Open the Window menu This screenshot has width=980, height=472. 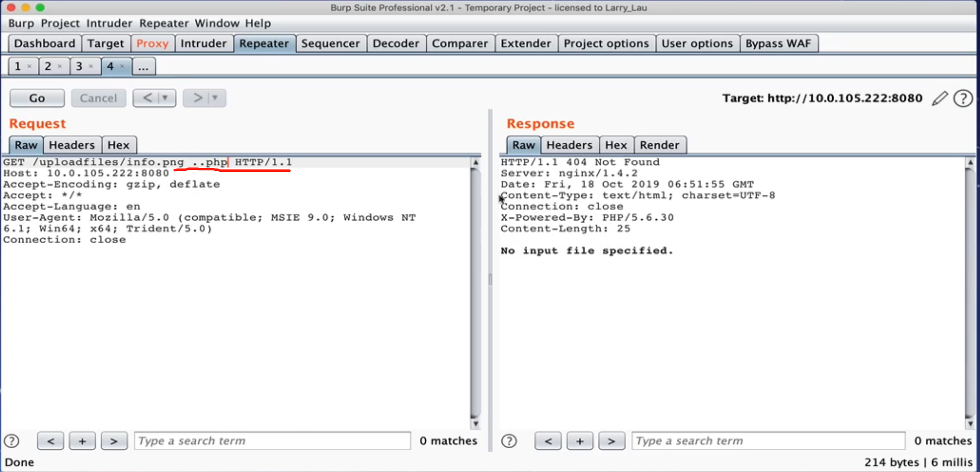[217, 23]
